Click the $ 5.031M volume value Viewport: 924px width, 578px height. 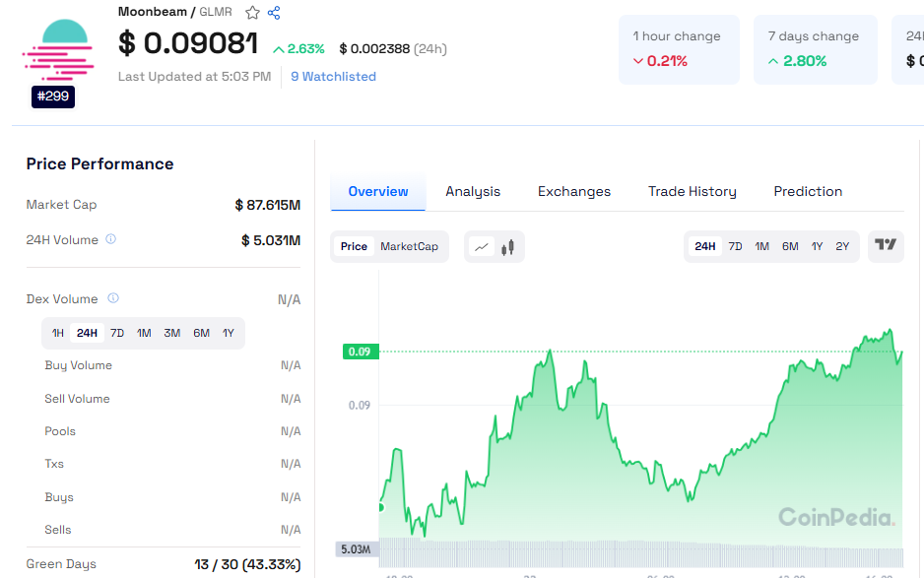(x=271, y=240)
